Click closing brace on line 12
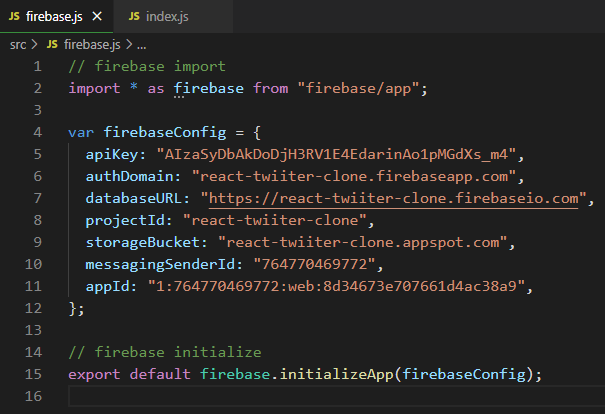The width and height of the screenshot is (605, 414). pos(73,308)
